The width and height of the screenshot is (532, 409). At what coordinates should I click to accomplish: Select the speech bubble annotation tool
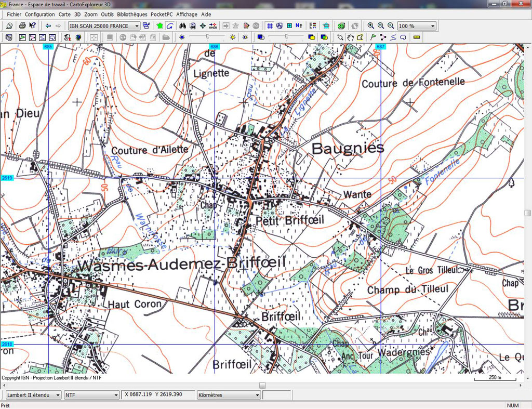pos(403,37)
